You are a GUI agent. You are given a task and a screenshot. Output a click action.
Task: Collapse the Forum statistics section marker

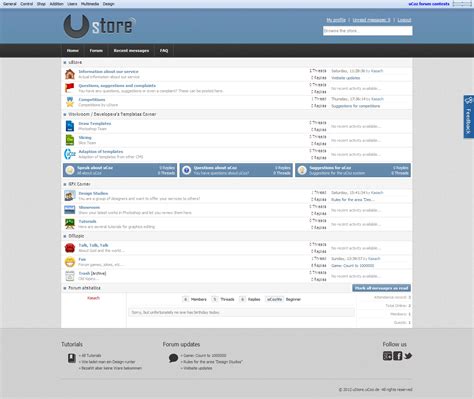pos(65,288)
